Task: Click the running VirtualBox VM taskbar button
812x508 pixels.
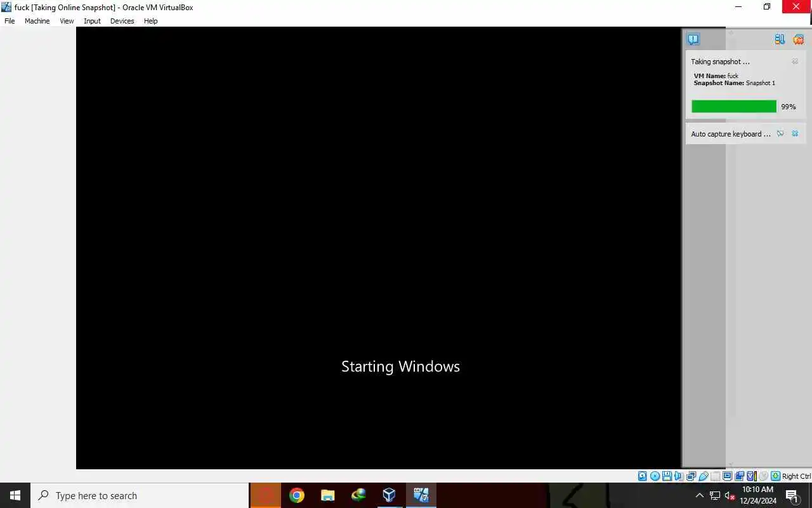Action: click(421, 495)
